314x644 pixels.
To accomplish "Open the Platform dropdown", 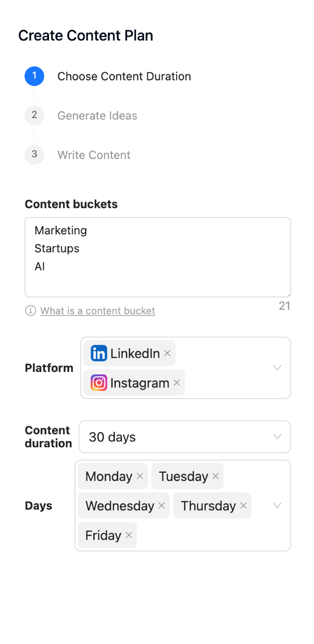I will point(277,368).
